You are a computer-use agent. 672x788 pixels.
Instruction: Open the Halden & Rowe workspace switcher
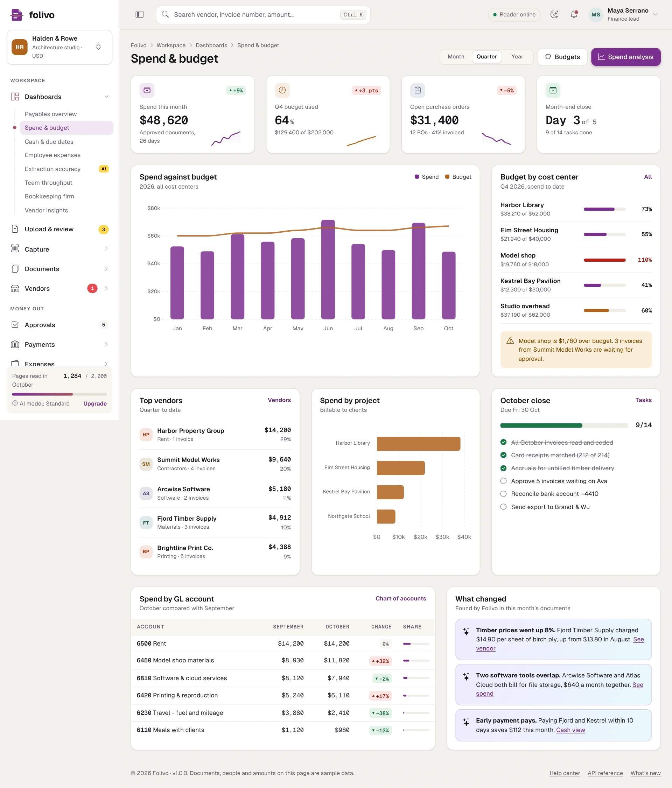click(x=59, y=47)
